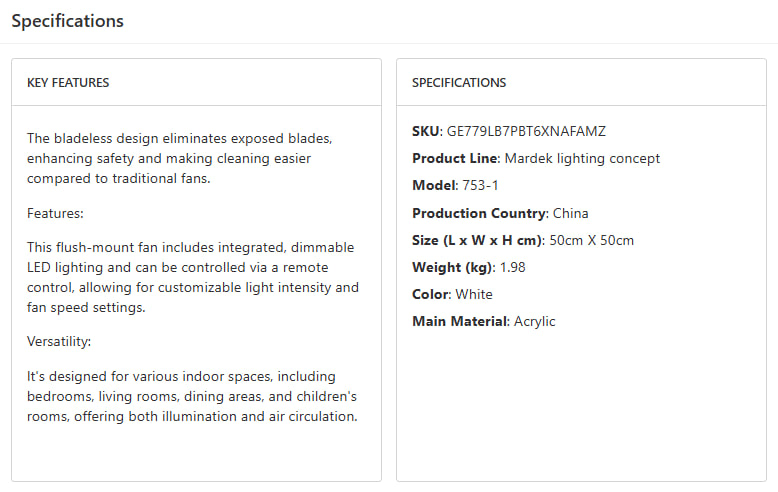Select the KEY FEATURES panel header

click(x=68, y=83)
